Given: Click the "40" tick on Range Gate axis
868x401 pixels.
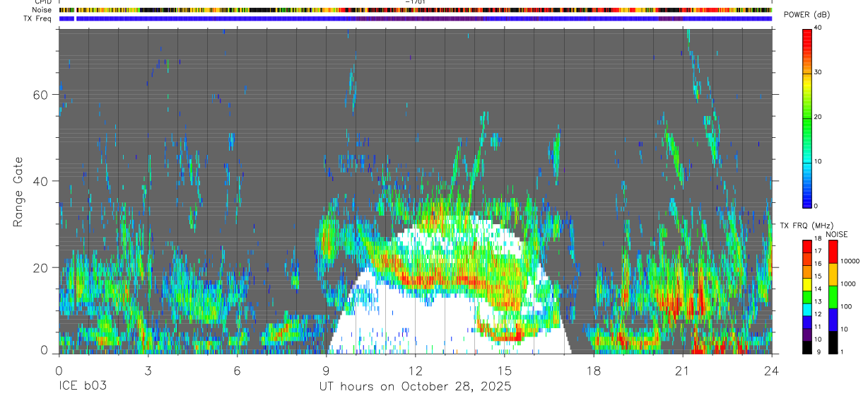Looking at the screenshot, I should pyautogui.click(x=40, y=181).
